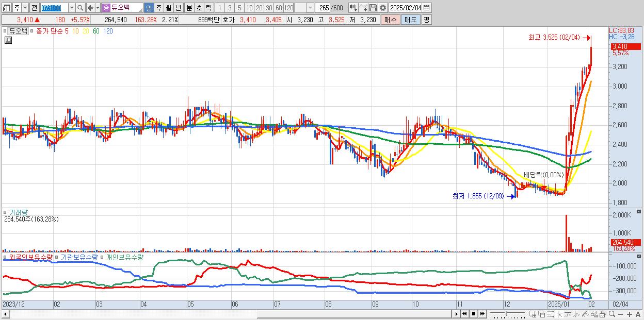Switch to the second '초' chart
The width and height of the screenshot is (644, 320).
pyautogui.click(x=199, y=8)
